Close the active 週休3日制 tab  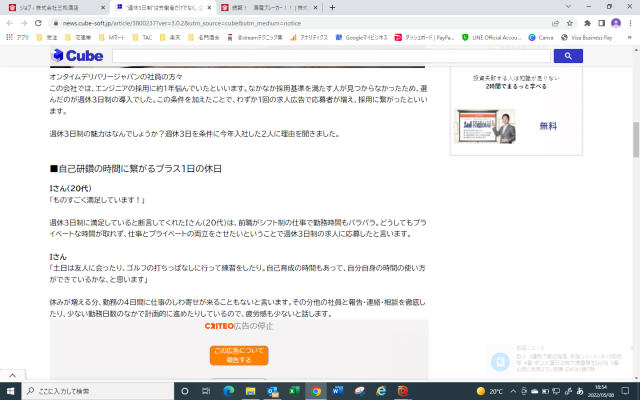(211, 7)
